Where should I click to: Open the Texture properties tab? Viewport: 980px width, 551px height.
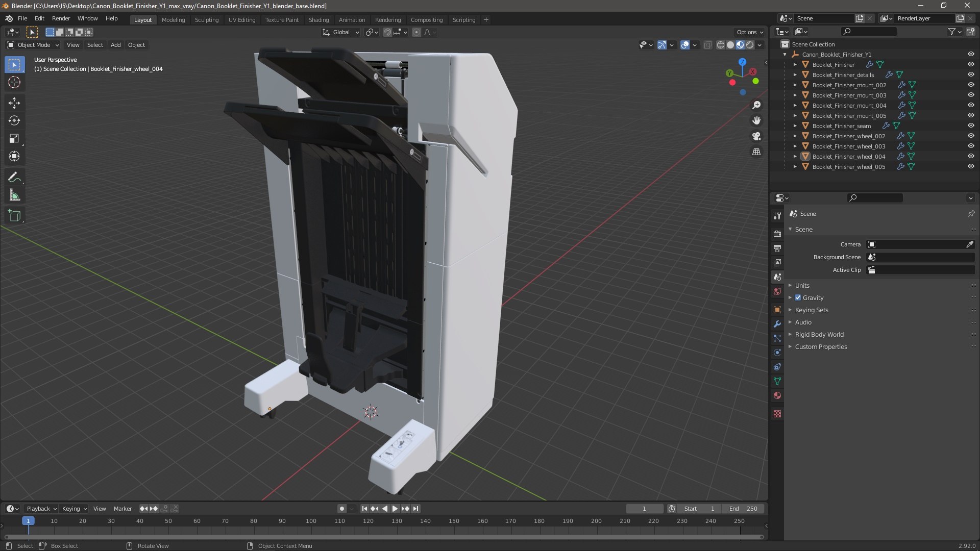click(x=777, y=414)
